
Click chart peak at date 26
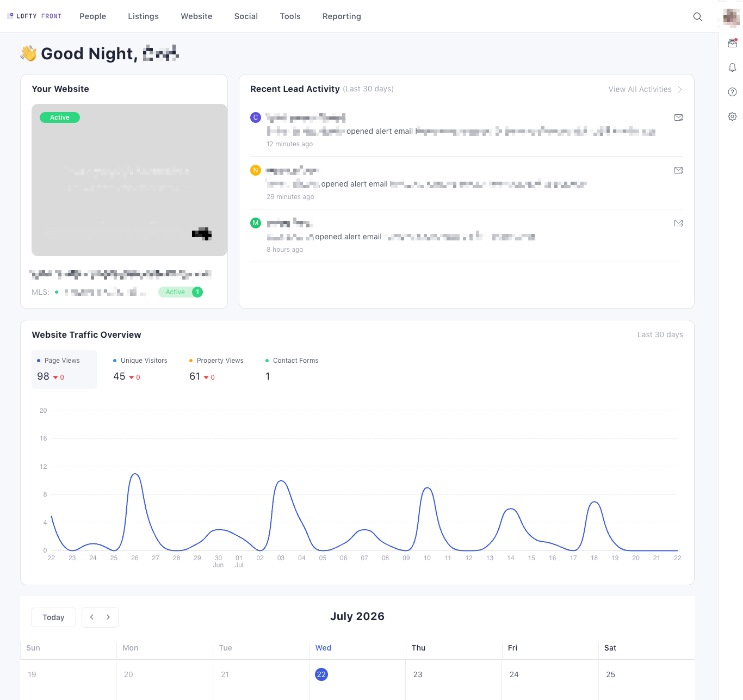(135, 474)
